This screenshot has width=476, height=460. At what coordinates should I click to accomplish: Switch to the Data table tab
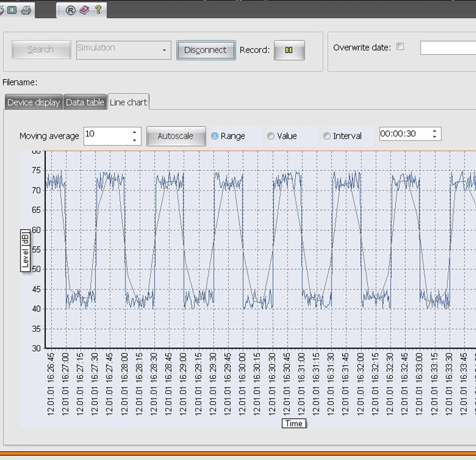85,102
